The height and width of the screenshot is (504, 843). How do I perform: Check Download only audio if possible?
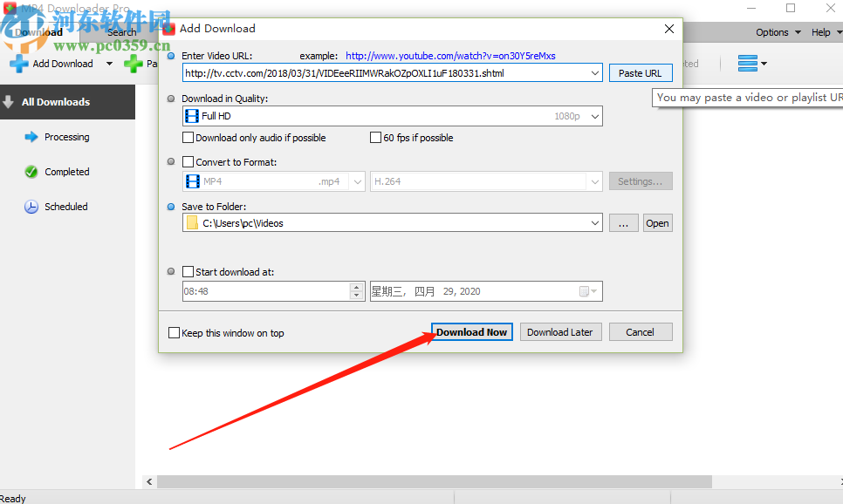[188, 138]
